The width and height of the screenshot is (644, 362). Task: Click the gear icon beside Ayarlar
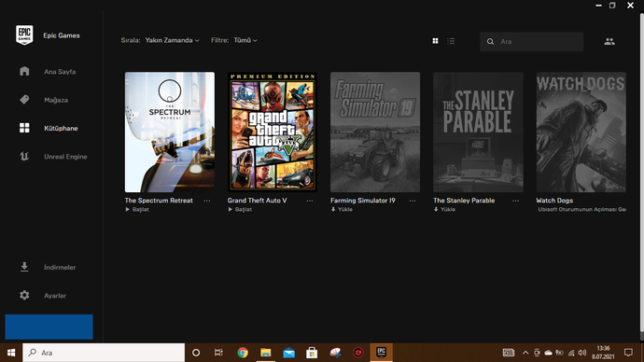(24, 295)
